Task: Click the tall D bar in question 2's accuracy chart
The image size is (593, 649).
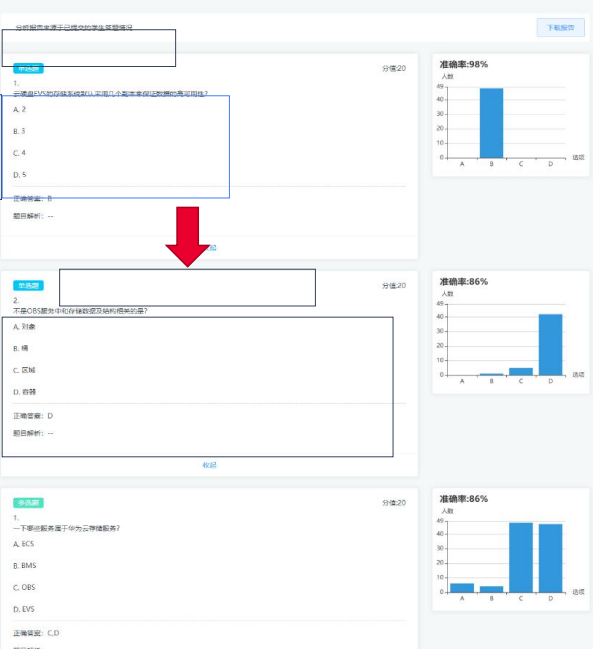Action: point(550,345)
